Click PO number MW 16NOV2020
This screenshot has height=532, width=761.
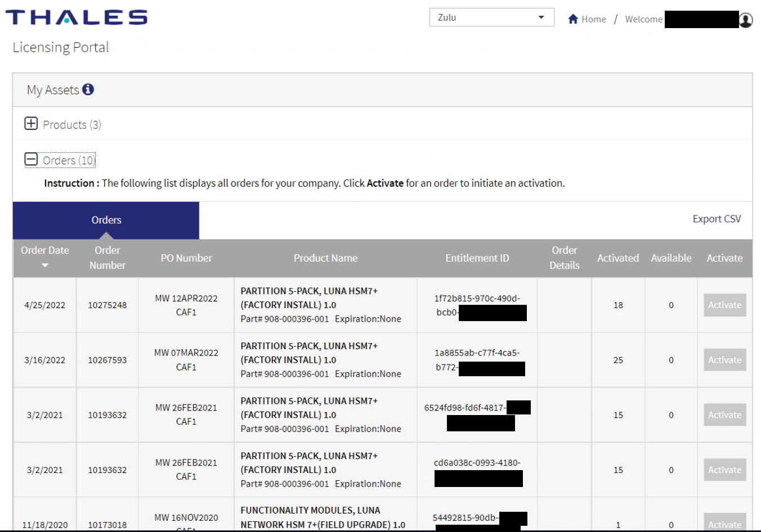coord(186,518)
